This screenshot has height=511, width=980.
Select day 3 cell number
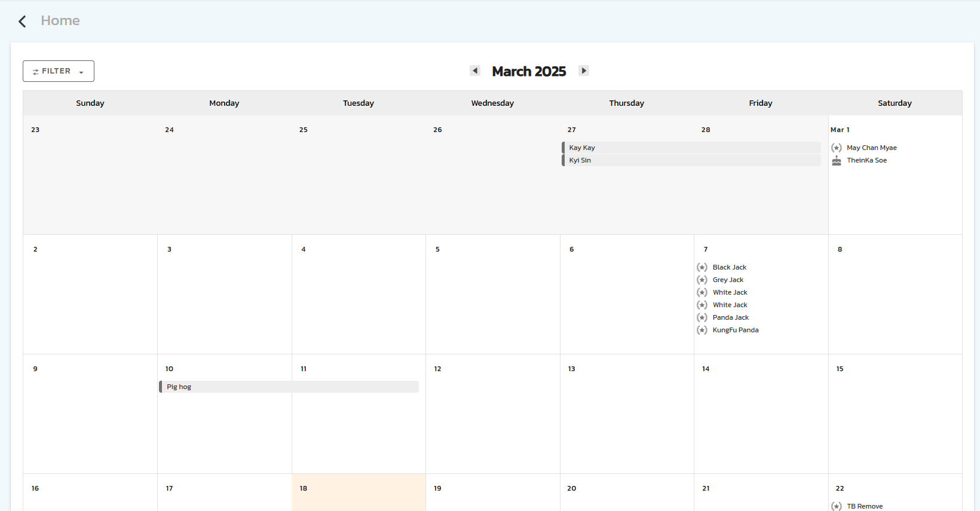[x=169, y=249]
